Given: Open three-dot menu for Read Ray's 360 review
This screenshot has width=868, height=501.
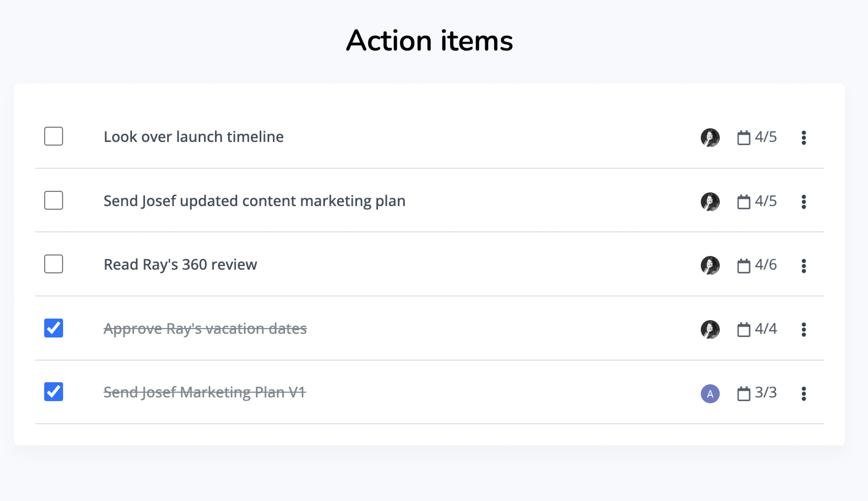Looking at the screenshot, I should point(803,266).
